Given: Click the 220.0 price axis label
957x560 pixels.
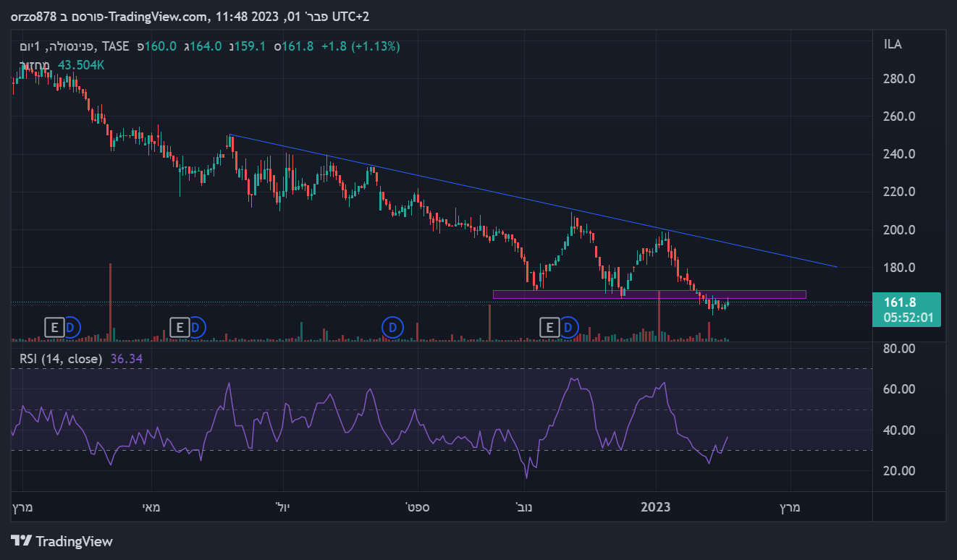Looking at the screenshot, I should coord(901,192).
